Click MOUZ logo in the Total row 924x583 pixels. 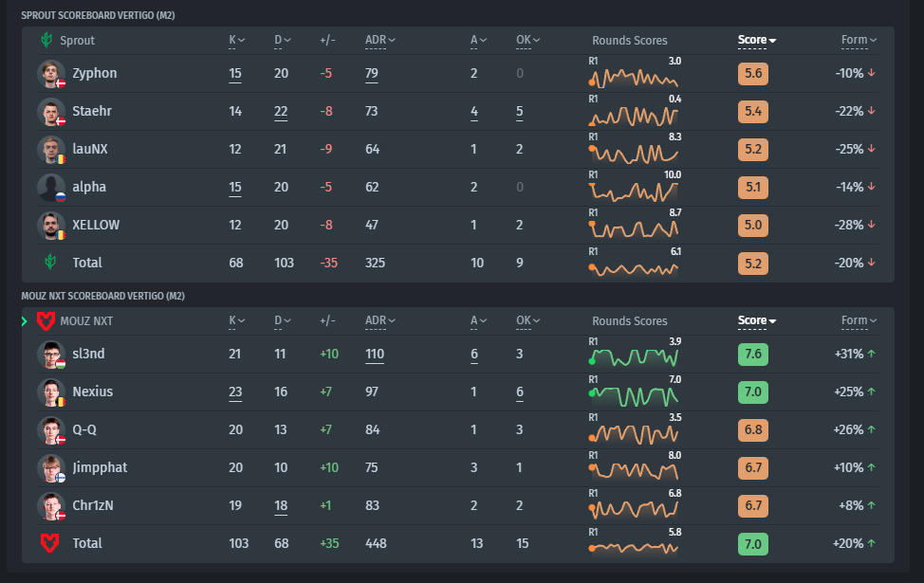tap(50, 543)
